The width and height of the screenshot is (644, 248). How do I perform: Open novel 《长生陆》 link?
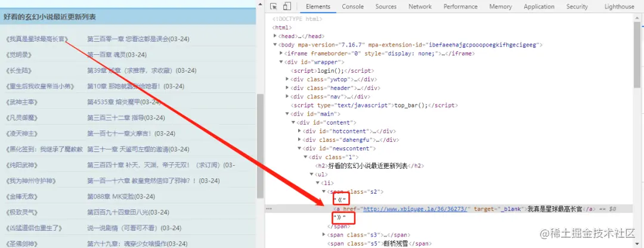(x=19, y=70)
